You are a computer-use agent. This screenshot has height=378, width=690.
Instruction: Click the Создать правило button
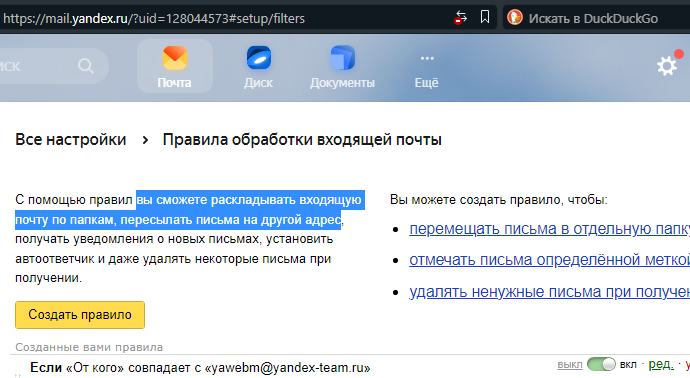(x=80, y=315)
